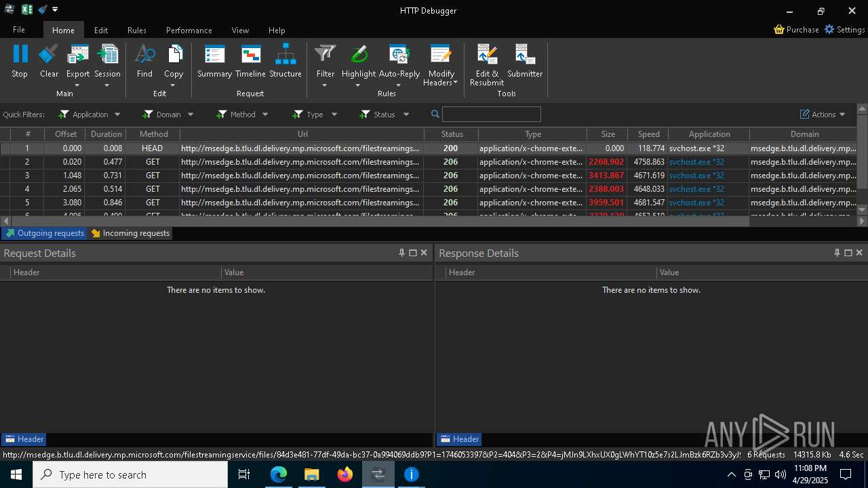Click the brush icon in title bar
This screenshot has height=488, width=868.
click(43, 9)
